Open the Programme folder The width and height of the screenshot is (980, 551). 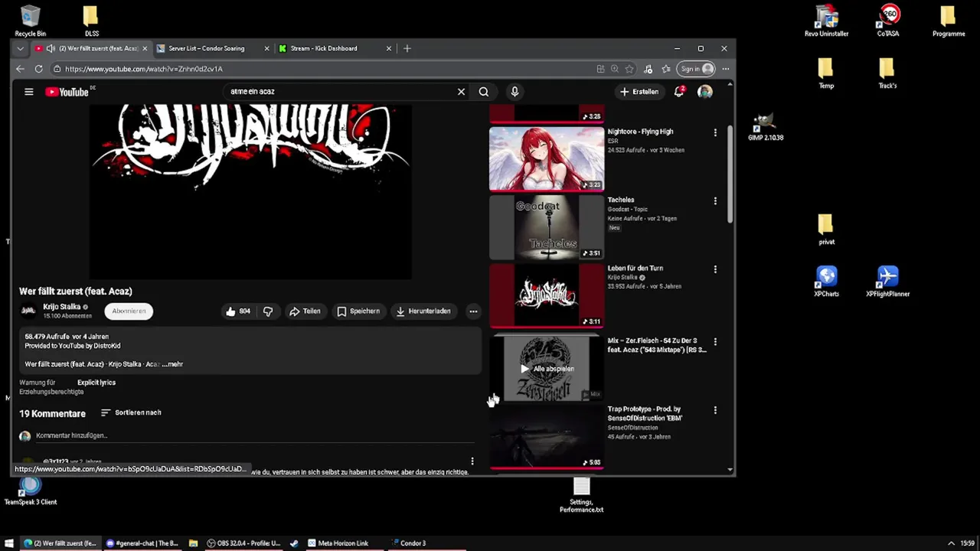[x=949, y=21]
